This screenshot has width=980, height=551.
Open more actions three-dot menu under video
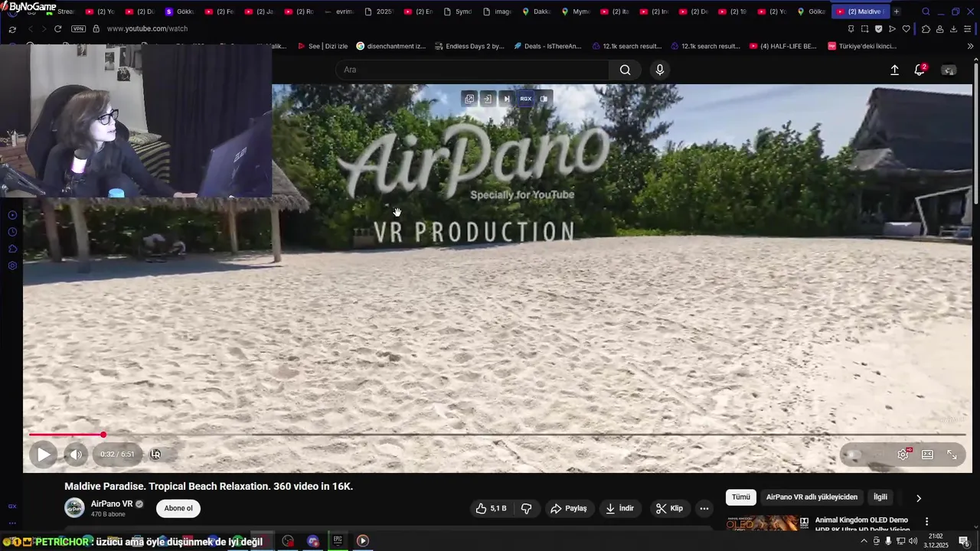pos(704,508)
